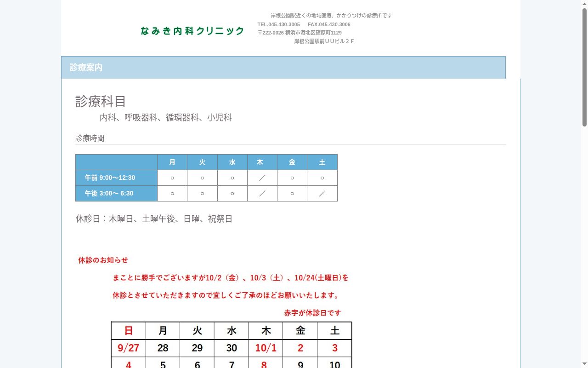Select the 休診日：木曜日、土曜午後、日曜、祝祭日 line
The height and width of the screenshot is (368, 588).
click(154, 219)
